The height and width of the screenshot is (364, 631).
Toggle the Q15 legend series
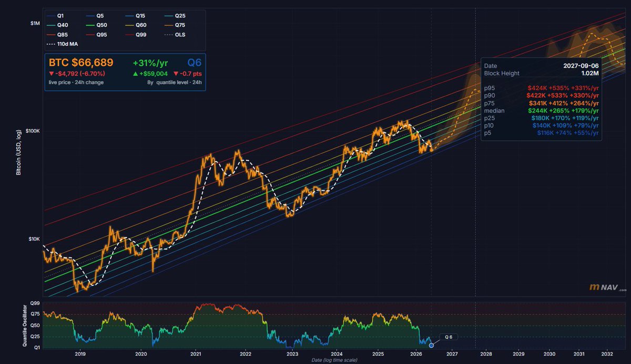[136, 16]
